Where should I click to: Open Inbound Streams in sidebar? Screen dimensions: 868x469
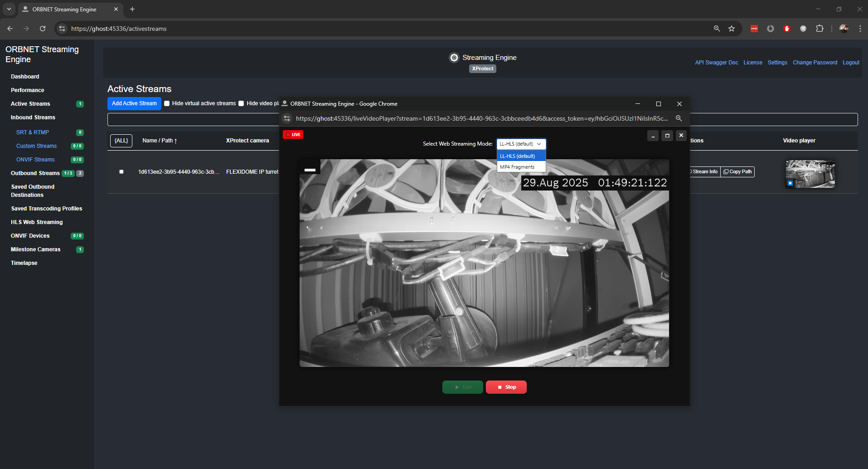(33, 117)
